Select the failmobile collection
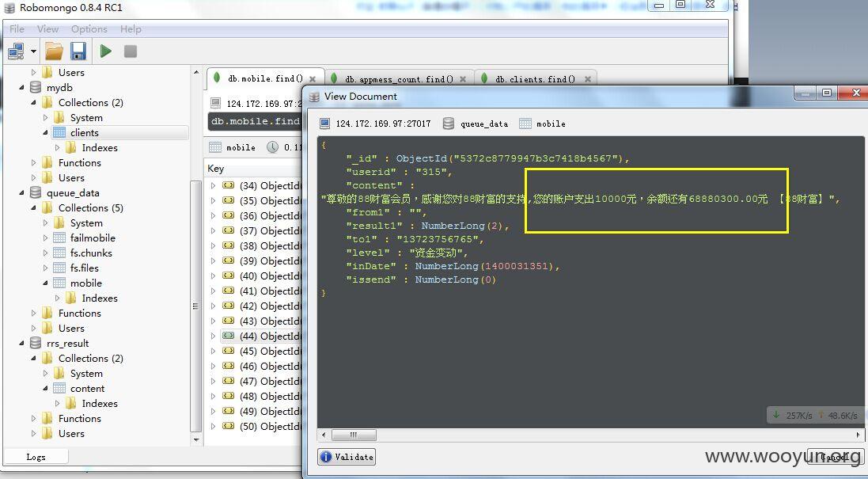 coord(93,238)
